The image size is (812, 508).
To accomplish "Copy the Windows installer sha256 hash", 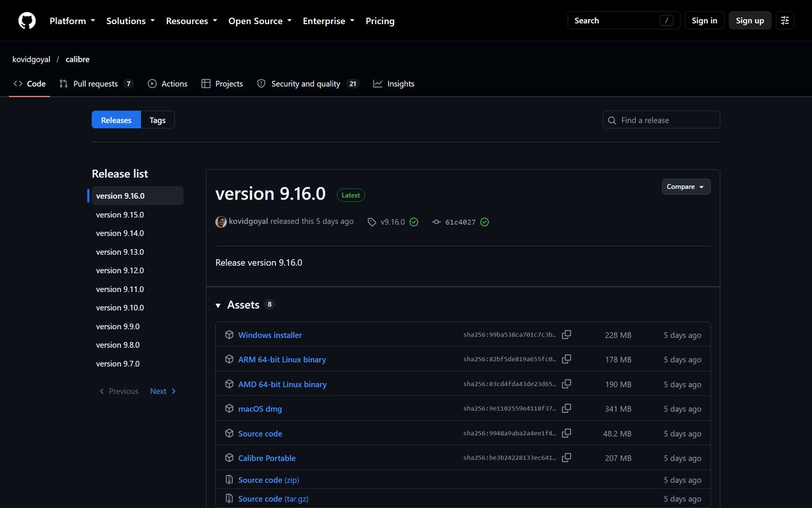I will click(566, 335).
